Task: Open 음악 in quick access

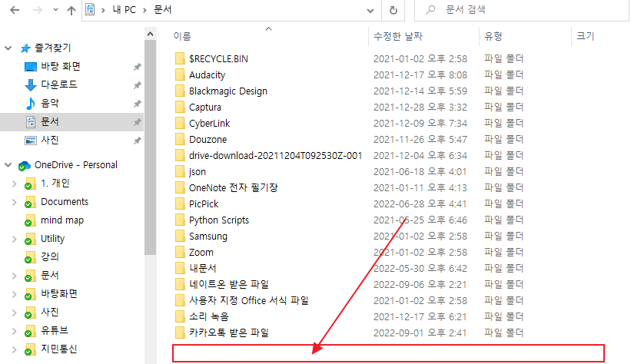Action: pyautogui.click(x=50, y=104)
